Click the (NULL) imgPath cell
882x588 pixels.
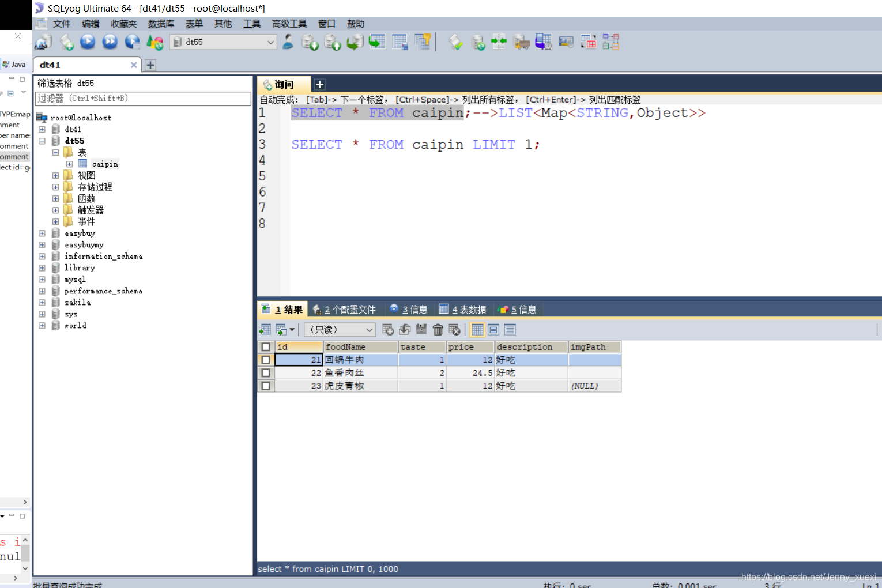point(594,386)
